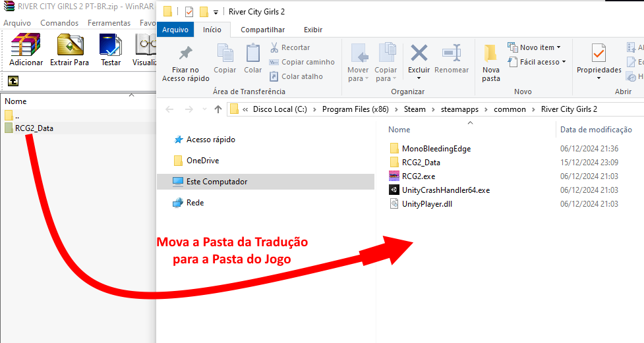Switch to the Exibir ribbon tab
Viewport: 644px width, 343px height.
(313, 30)
